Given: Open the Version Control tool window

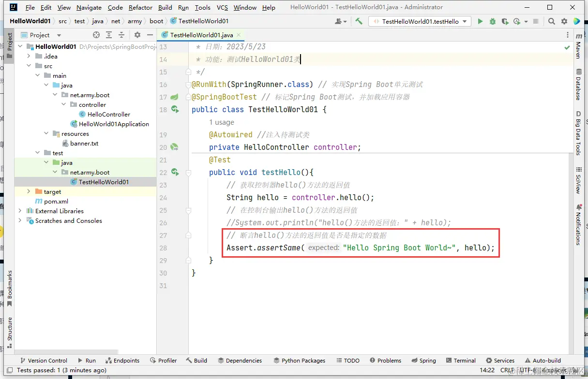Looking at the screenshot, I should click(x=44, y=361).
